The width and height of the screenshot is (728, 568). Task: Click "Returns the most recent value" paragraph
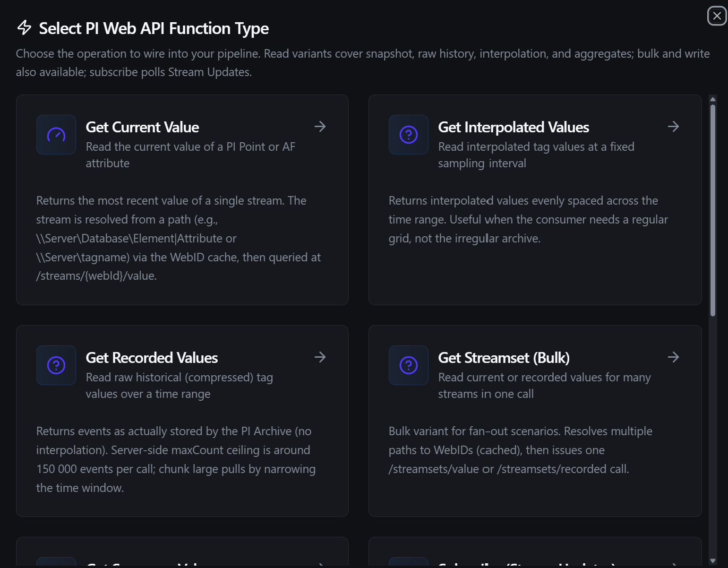(x=179, y=238)
